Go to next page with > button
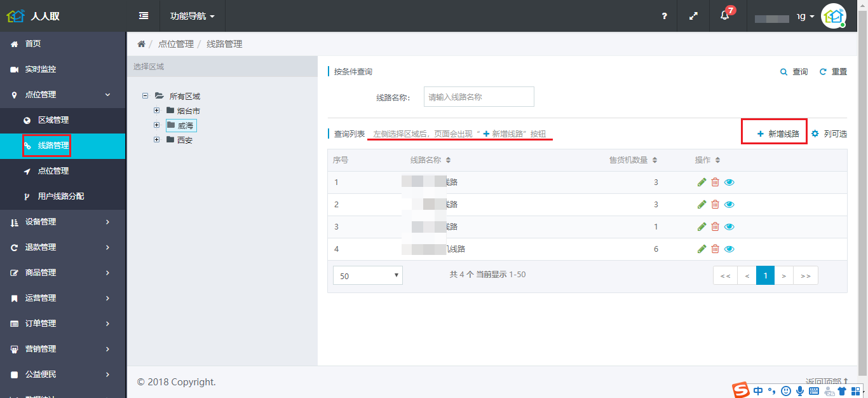 tap(784, 275)
